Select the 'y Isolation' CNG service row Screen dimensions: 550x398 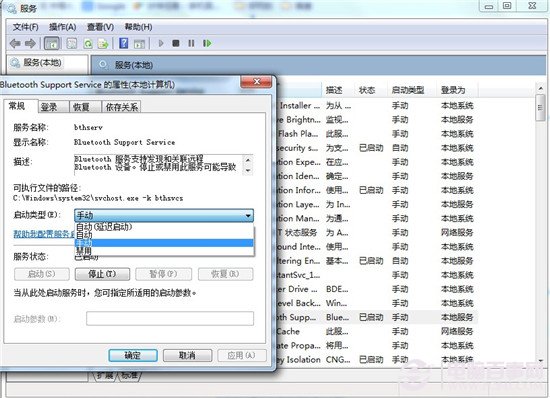377,359
